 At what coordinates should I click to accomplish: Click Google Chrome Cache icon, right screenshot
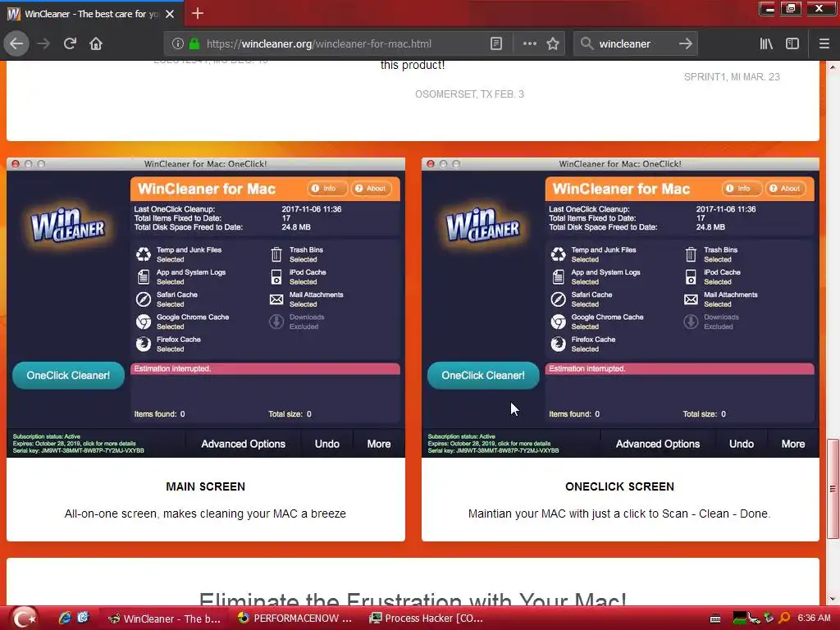558,322
